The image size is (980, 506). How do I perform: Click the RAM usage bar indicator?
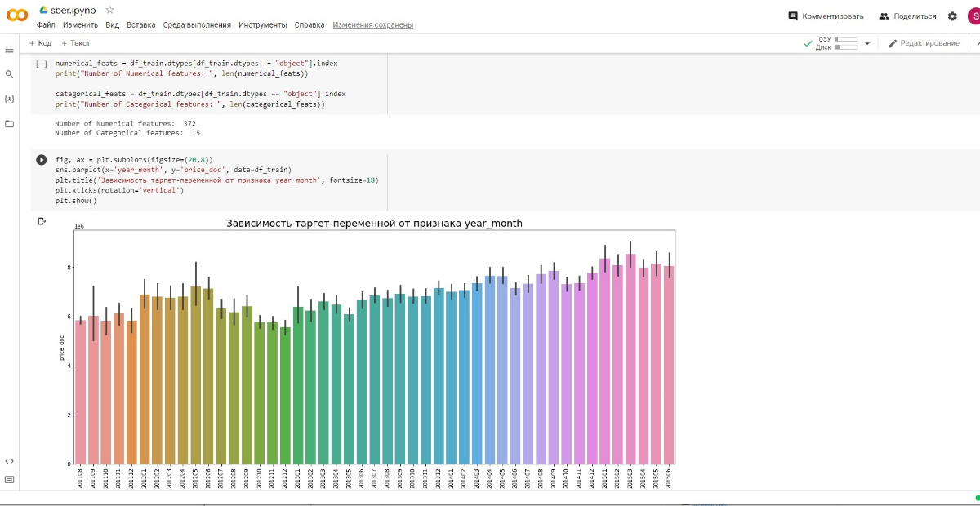[845, 39]
